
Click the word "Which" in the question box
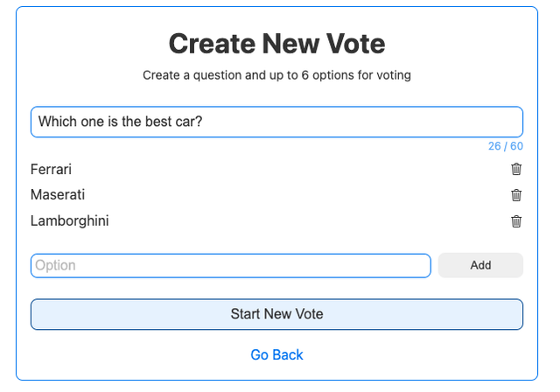(x=57, y=122)
